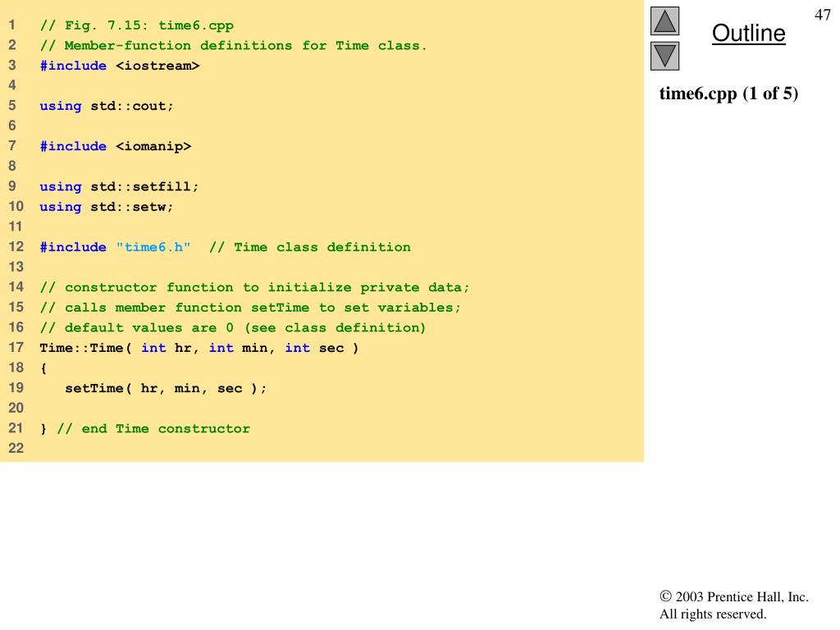Click the 'setTime( hr, min, sec );' call
Screen dimensions: 840x630
166,388
